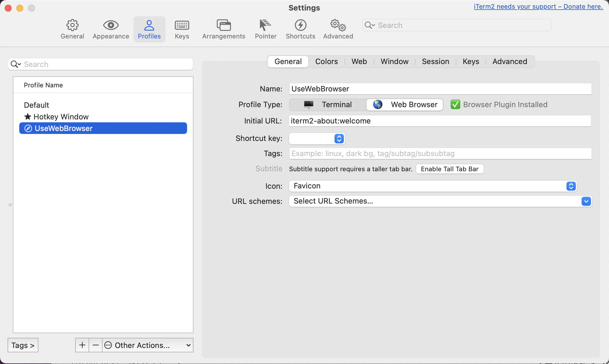Open Advanced double-gear icon
The width and height of the screenshot is (609, 364).
point(338,25)
